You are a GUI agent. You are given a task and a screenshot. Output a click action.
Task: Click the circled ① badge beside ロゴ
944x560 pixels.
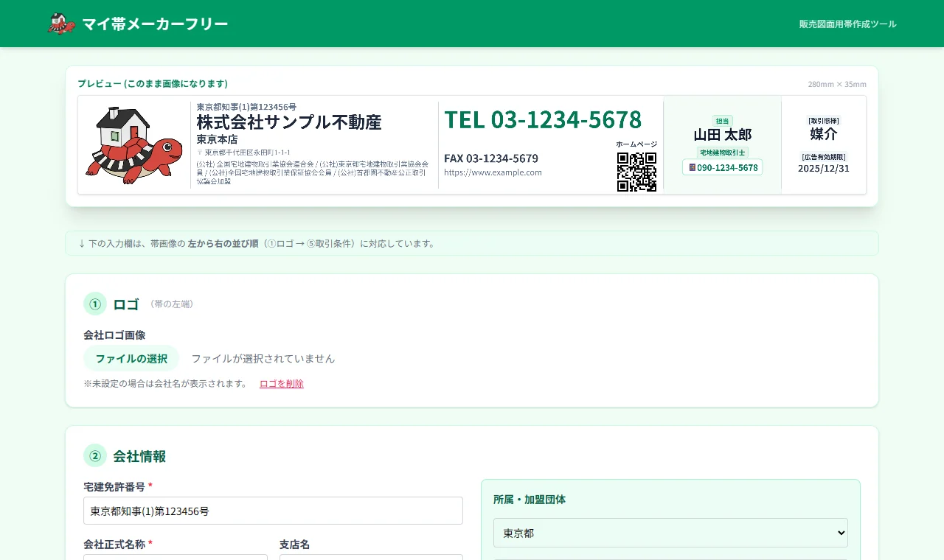(95, 304)
